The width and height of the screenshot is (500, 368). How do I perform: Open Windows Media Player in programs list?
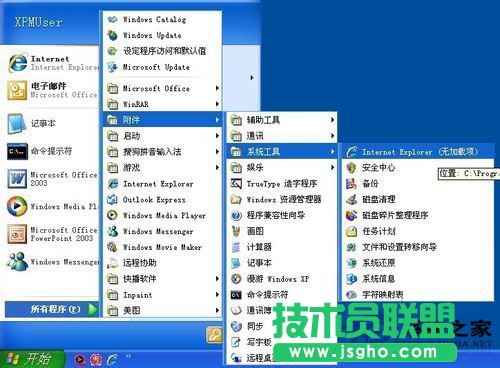tap(162, 215)
